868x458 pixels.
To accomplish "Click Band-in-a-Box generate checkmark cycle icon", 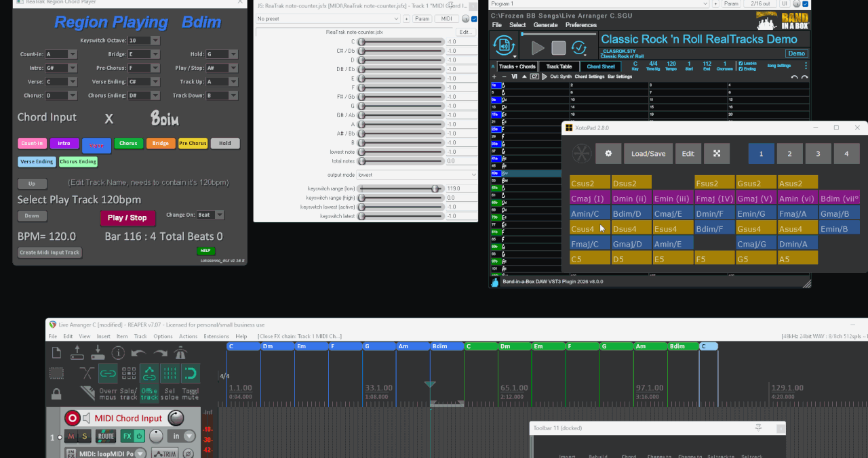I will tap(579, 48).
